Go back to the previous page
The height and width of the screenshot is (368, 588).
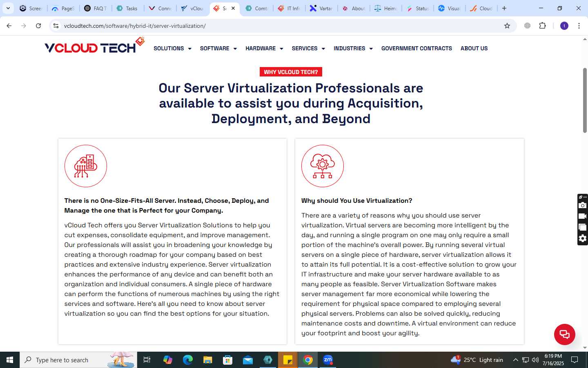9,26
